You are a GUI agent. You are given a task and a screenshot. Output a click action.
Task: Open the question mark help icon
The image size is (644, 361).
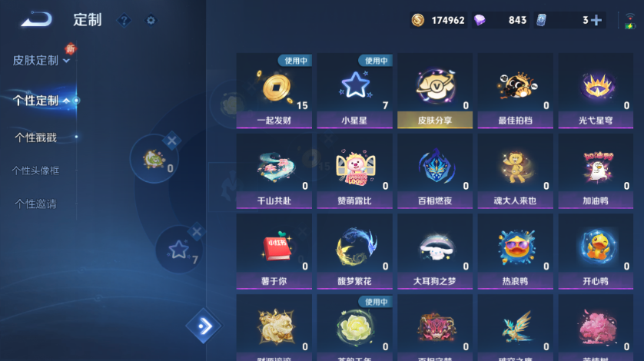[x=124, y=20]
